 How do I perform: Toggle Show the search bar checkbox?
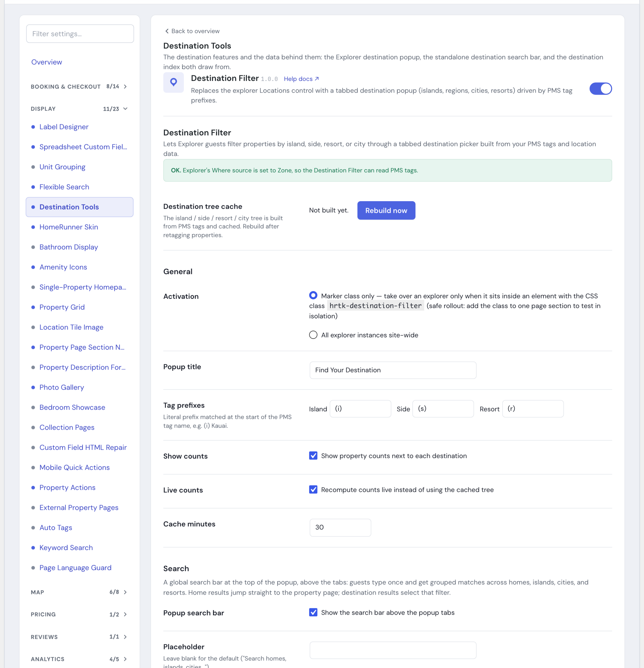click(313, 612)
